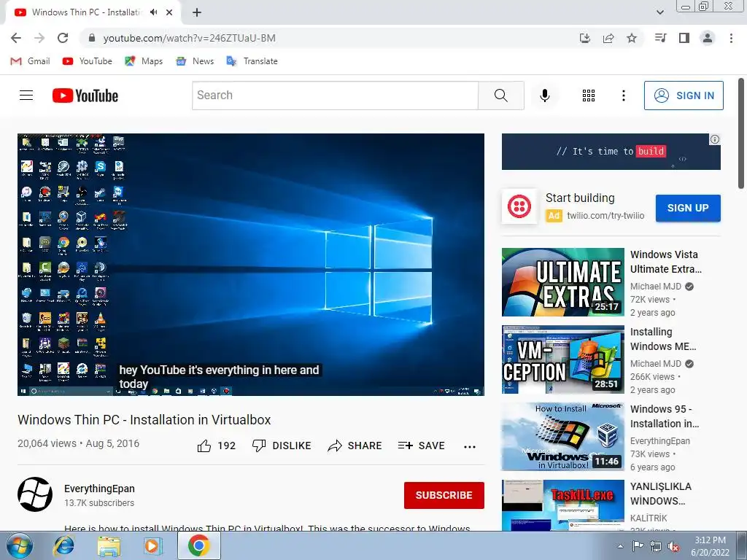Click the video player to pause
This screenshot has width=747, height=560.
point(251,264)
